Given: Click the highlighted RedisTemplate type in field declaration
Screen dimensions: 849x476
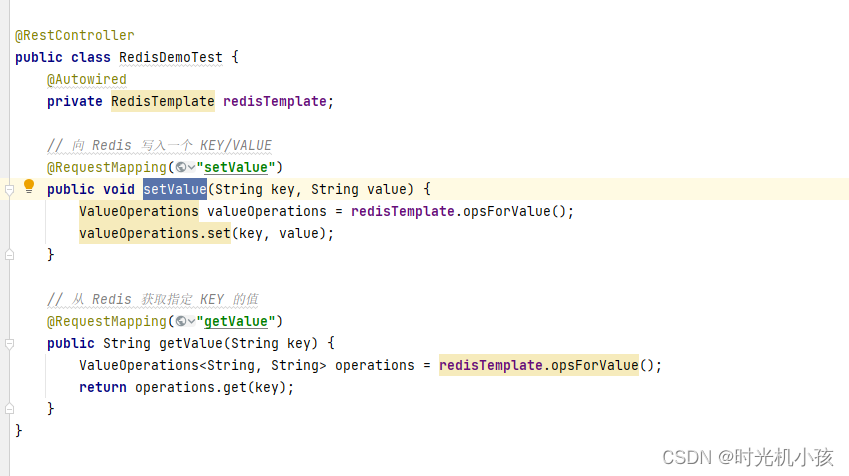Looking at the screenshot, I should pyautogui.click(x=163, y=101).
